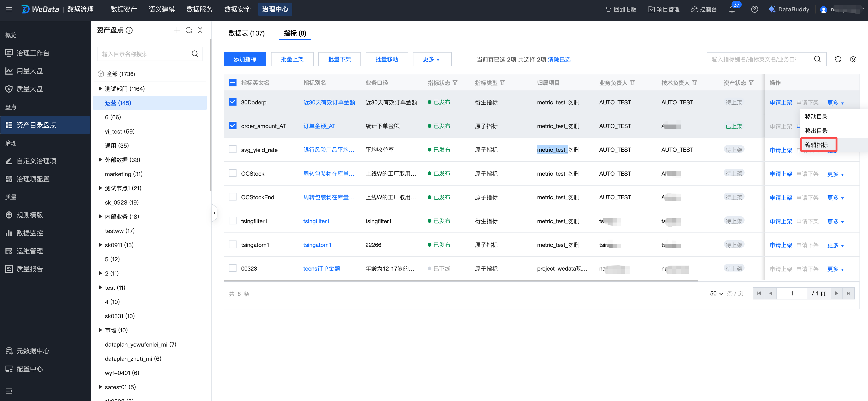Refresh the metrics table list
Image resolution: width=868 pixels, height=401 pixels.
click(x=838, y=59)
